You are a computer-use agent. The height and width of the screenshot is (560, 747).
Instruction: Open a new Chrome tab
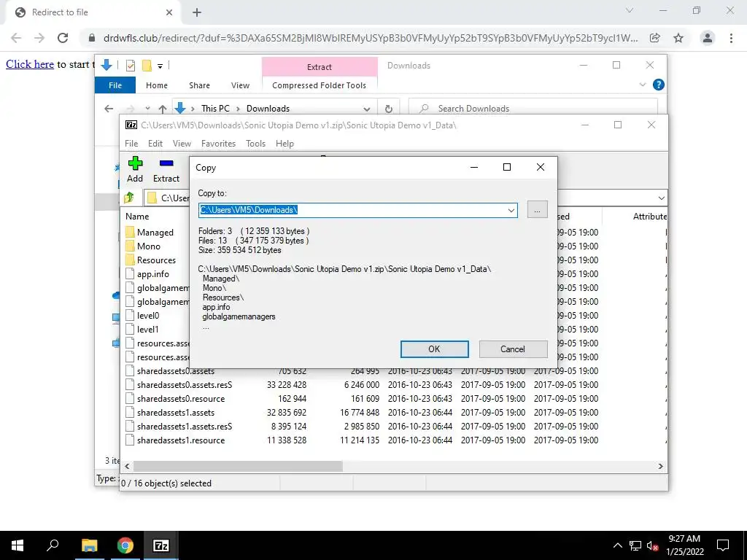coord(197,12)
